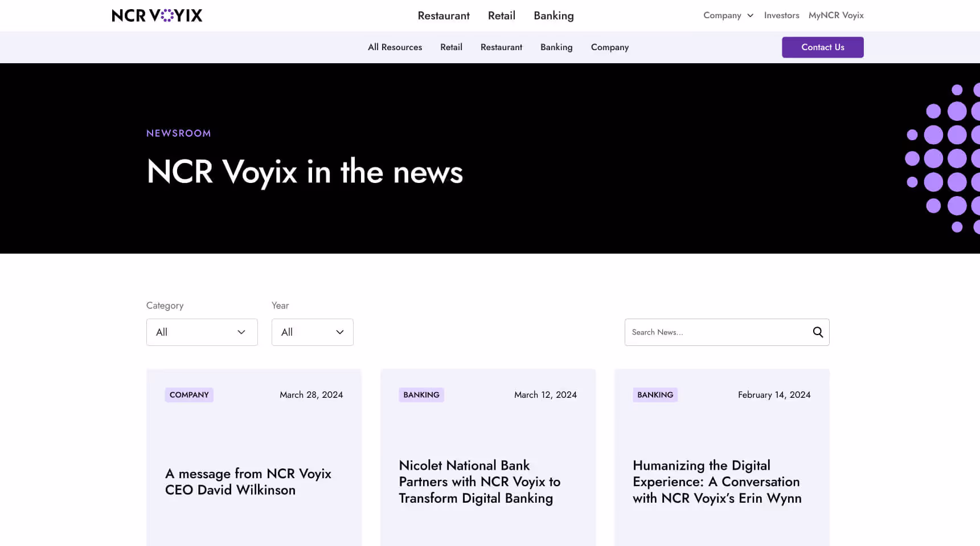This screenshot has height=546, width=980.
Task: Select the All Resources tab
Action: point(395,47)
